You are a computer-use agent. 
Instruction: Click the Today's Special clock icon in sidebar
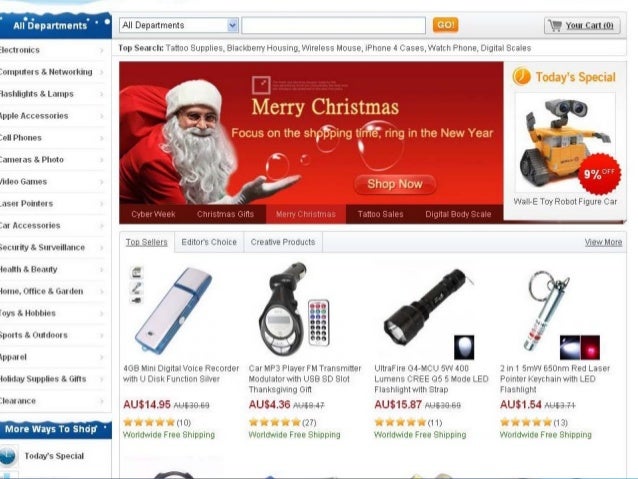click(x=8, y=456)
